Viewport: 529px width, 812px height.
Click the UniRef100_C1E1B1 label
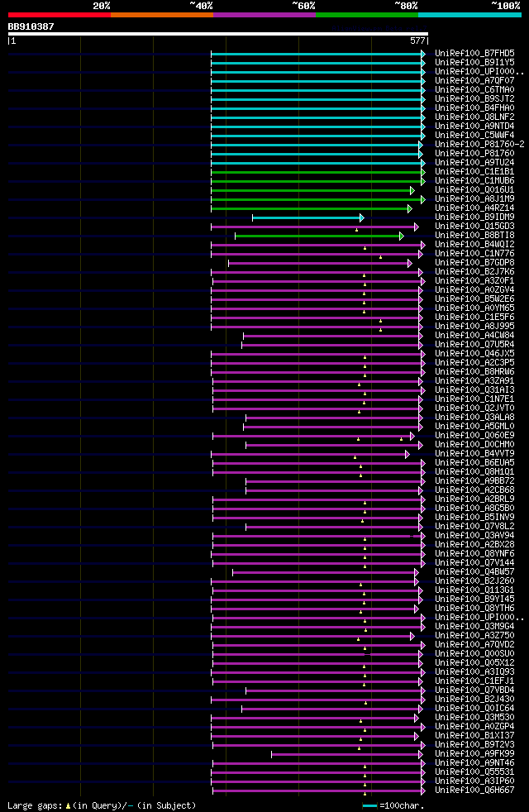[474, 172]
